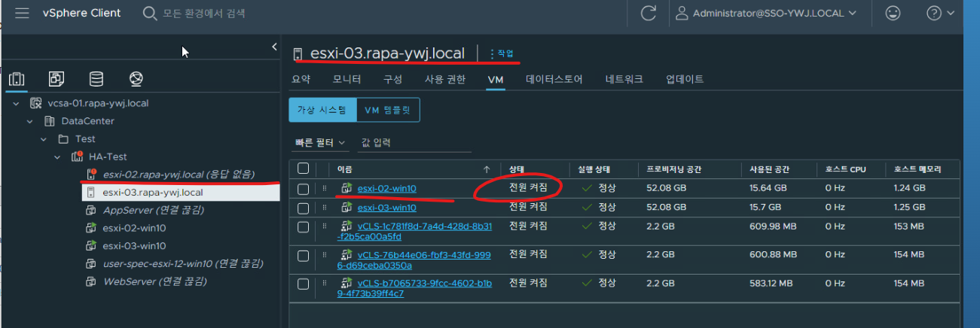Select DataCenter in the inventory tree
This screenshot has width=980, height=328.
point(88,121)
